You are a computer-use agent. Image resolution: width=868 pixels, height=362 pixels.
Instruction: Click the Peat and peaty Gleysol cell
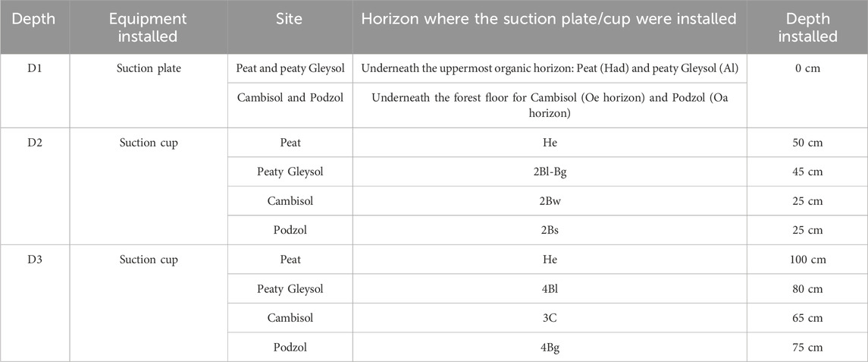290,69
